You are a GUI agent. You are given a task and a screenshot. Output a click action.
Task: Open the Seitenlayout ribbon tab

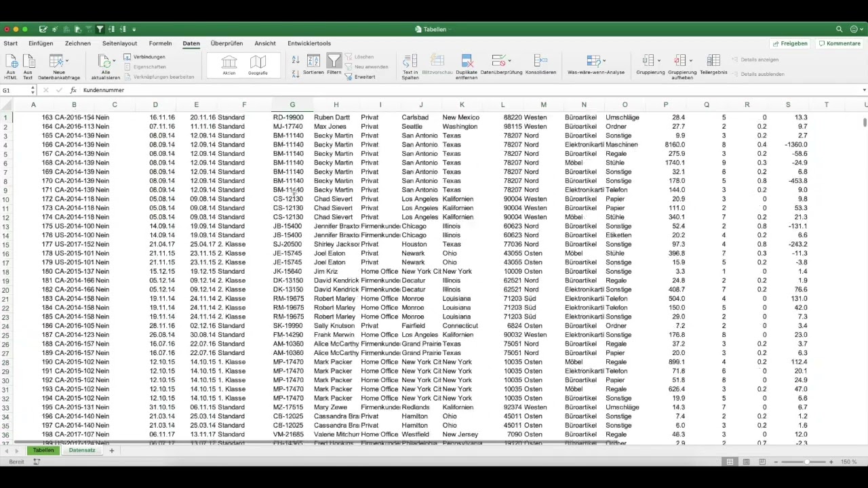119,43
